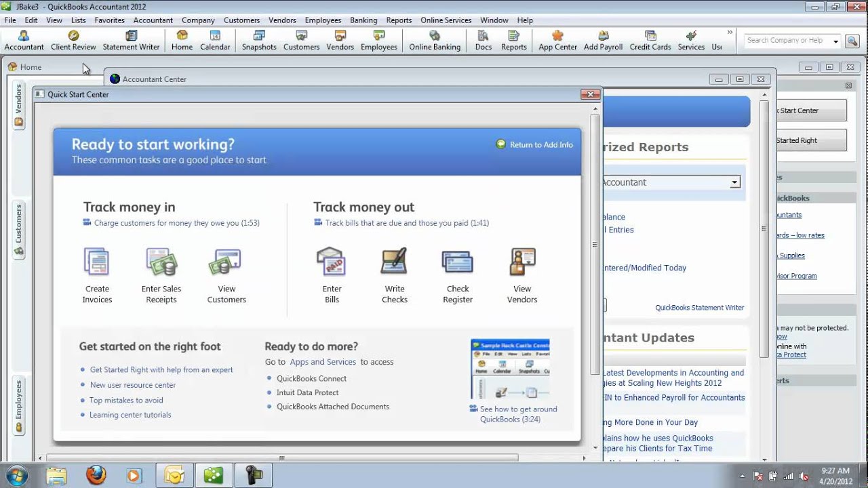Open Enhanced Payroll for Accountants update link

tap(674, 398)
